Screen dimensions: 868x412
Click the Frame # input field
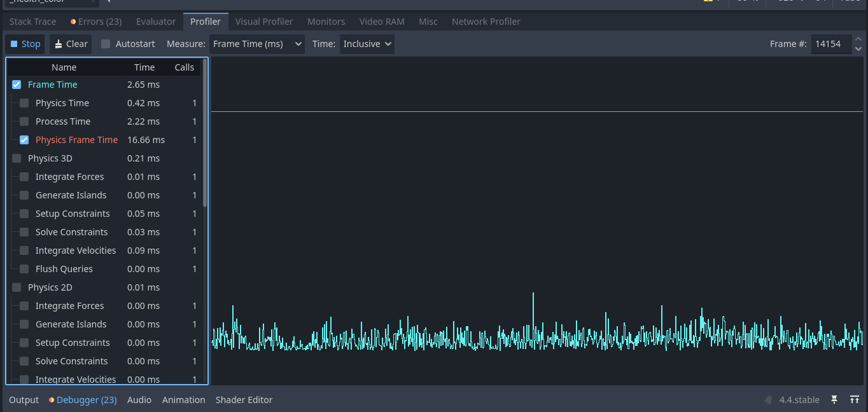[830, 44]
